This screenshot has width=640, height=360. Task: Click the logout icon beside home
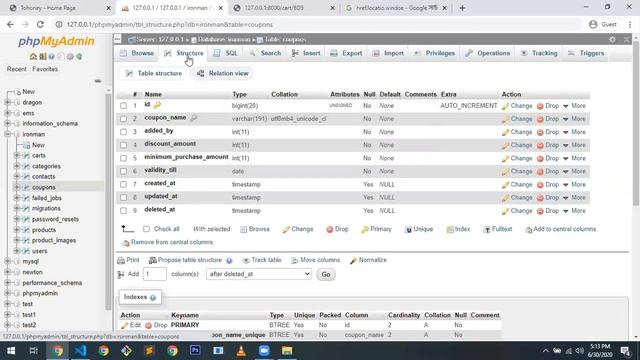[x=42, y=56]
